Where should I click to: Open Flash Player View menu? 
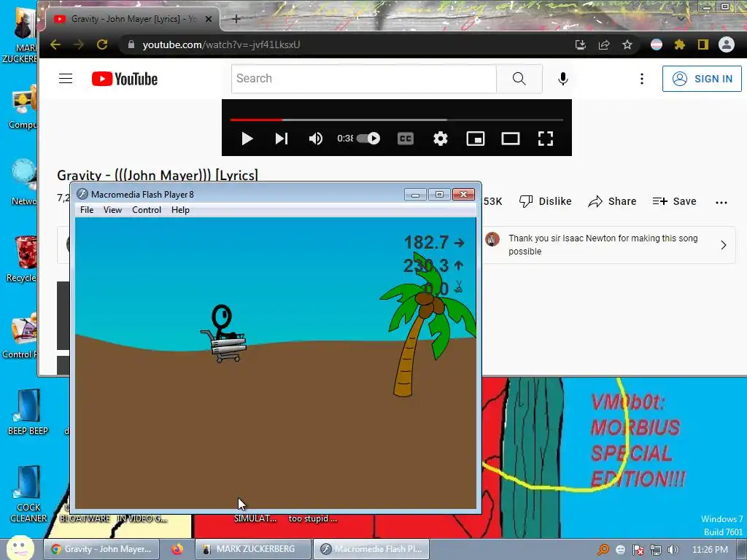point(112,210)
